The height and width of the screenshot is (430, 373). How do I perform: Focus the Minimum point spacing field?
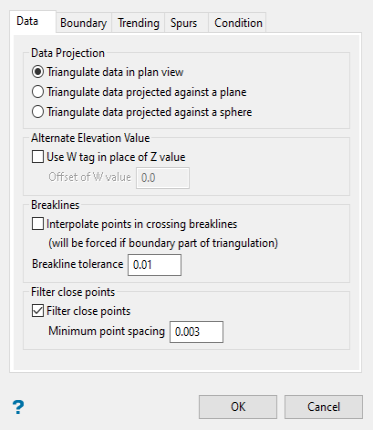coord(196,332)
